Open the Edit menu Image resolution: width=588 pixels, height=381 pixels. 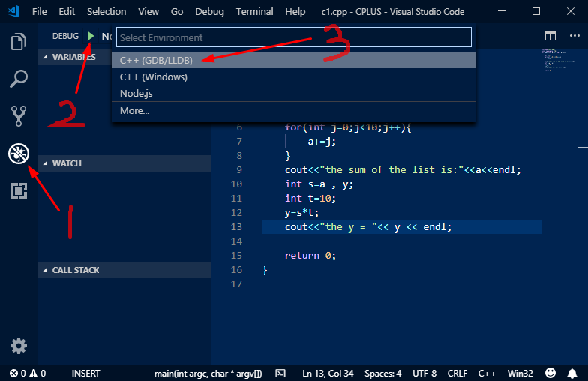click(x=67, y=12)
